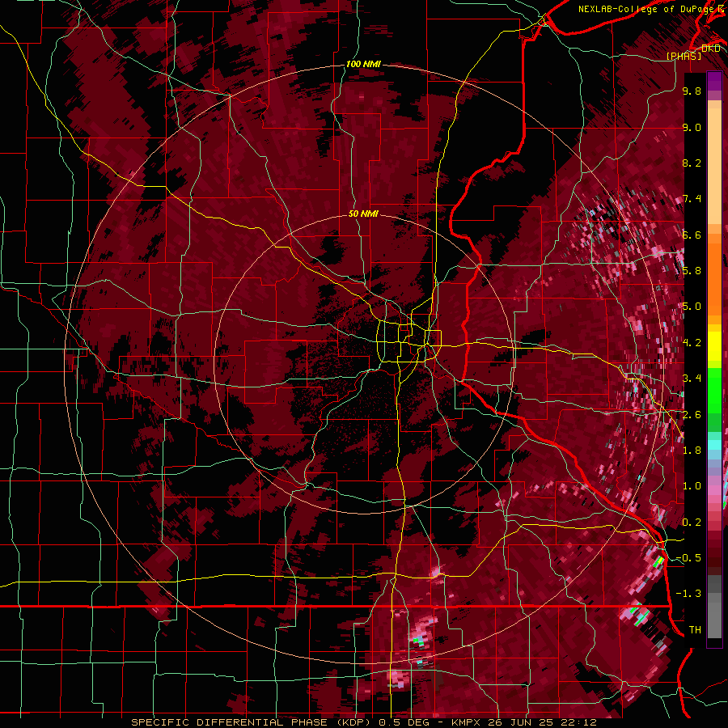Click the -0.5 value on the scale

tap(688, 558)
